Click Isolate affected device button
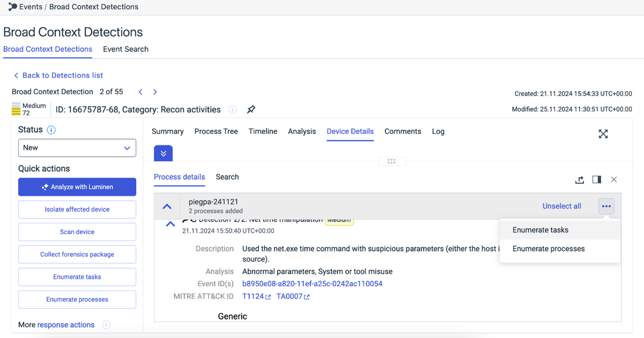 tap(77, 210)
